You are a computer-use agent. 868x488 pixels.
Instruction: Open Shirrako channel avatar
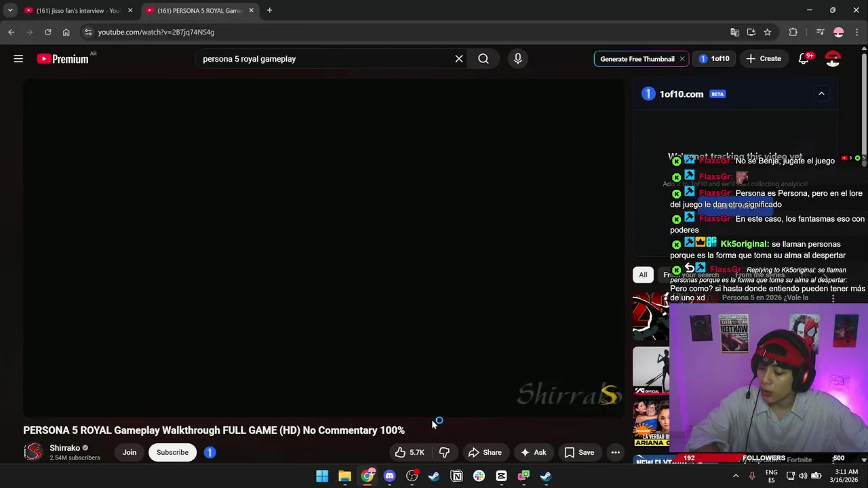point(33,452)
